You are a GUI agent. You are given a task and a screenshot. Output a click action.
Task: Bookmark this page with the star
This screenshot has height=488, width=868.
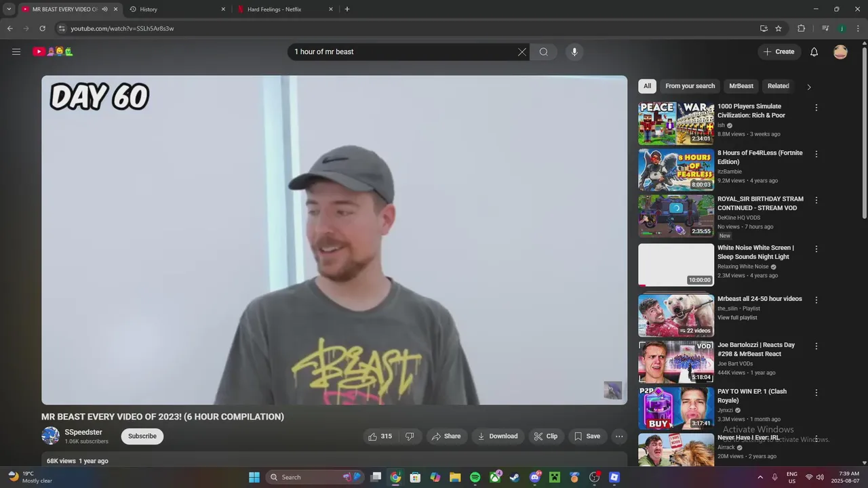click(778, 28)
